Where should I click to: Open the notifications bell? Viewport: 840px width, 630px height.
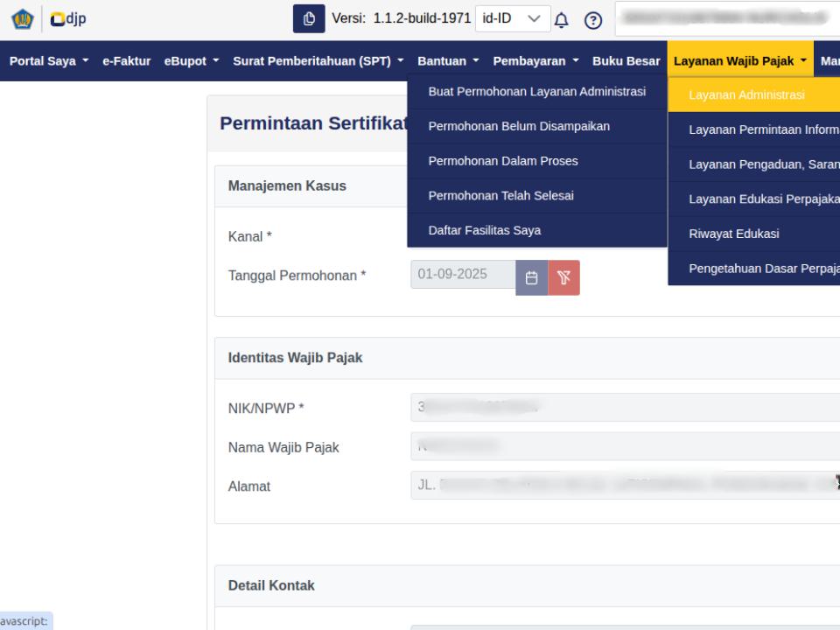561,20
